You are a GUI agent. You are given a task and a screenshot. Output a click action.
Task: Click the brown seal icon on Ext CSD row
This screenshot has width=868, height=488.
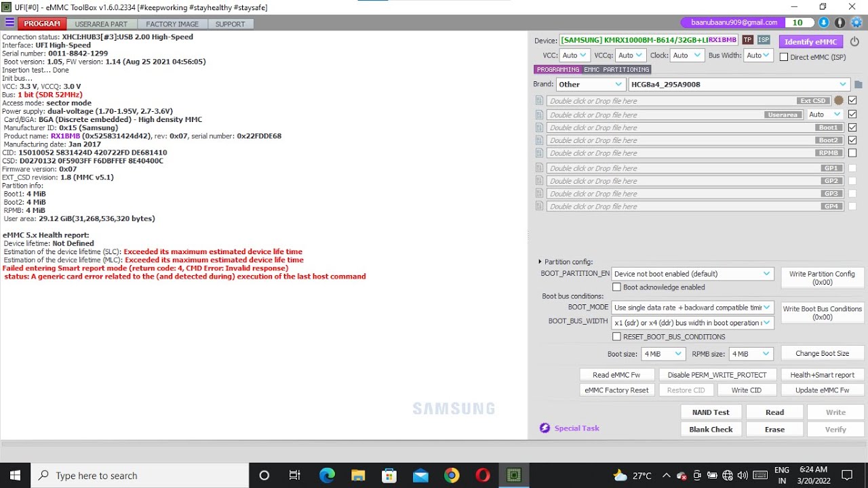(x=839, y=100)
